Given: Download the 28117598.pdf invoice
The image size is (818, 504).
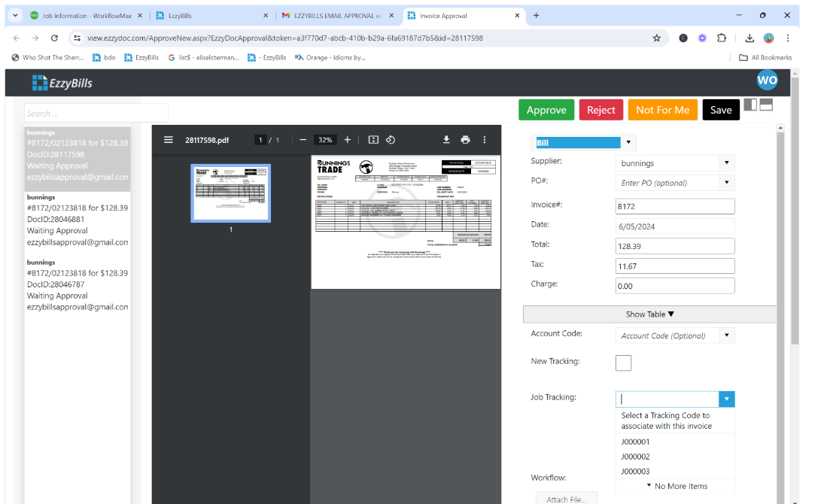Looking at the screenshot, I should click(x=446, y=139).
